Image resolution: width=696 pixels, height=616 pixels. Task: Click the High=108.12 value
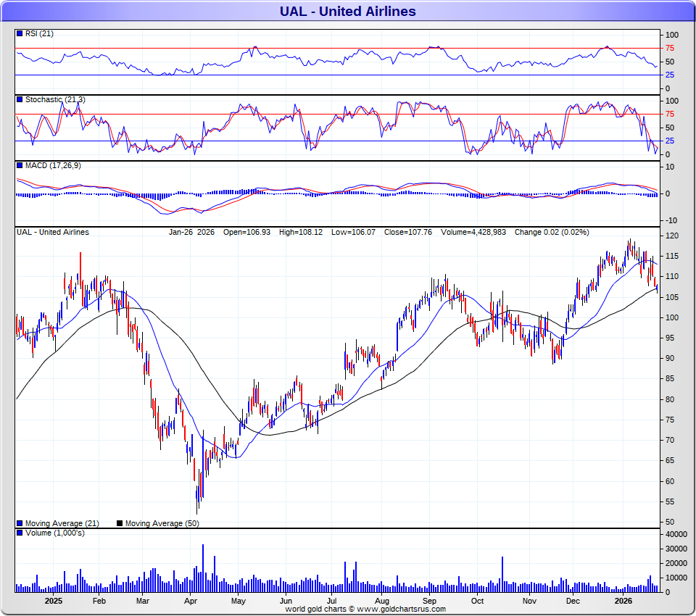point(300,232)
